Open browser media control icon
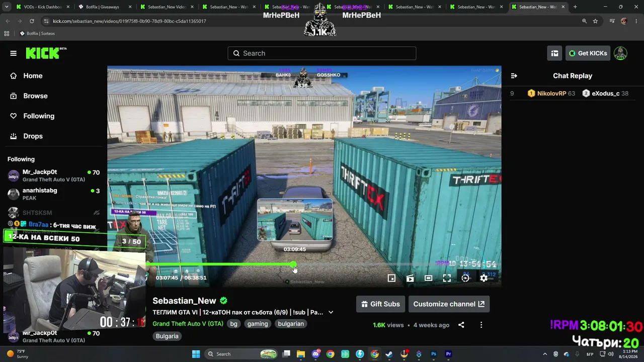 [x=612, y=21]
